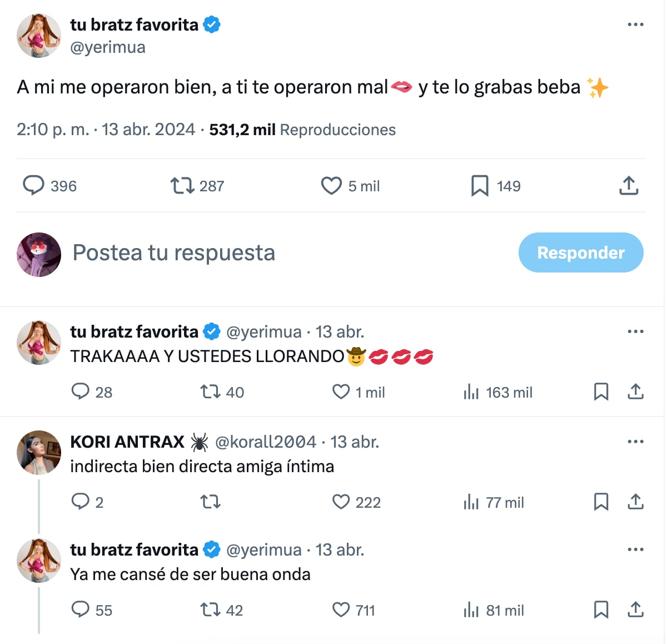The height and width of the screenshot is (644, 667).
Task: Click the Responder button
Action: [x=580, y=252]
